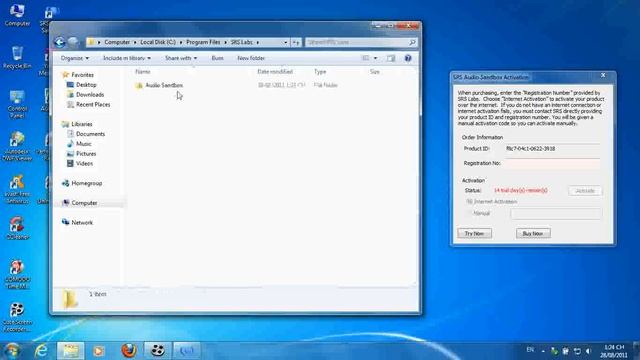Click the taskbar clock and date

tap(613, 351)
